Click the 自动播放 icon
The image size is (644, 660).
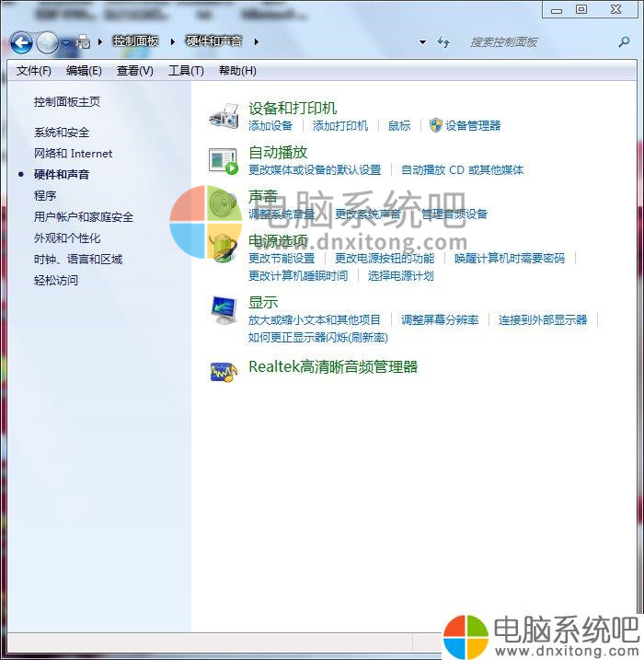(224, 161)
